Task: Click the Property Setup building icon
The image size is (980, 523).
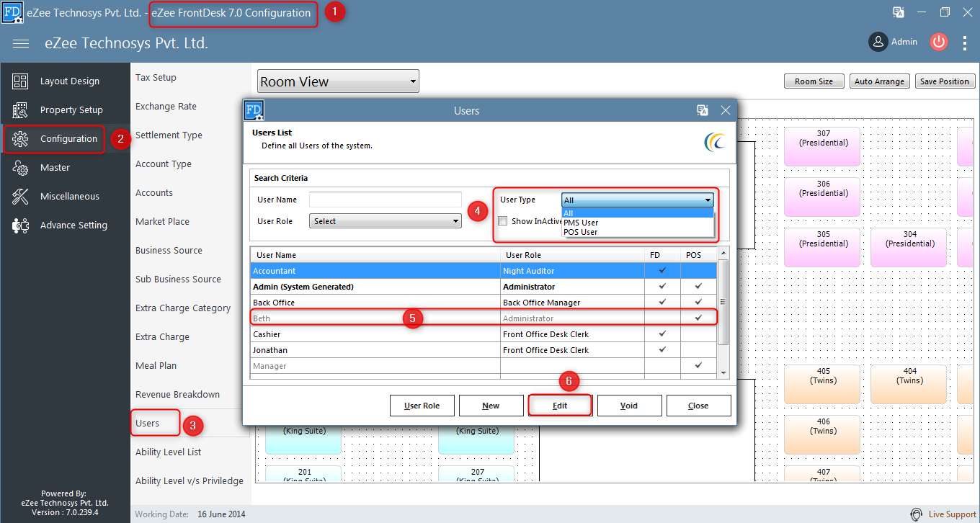Action: tap(20, 110)
